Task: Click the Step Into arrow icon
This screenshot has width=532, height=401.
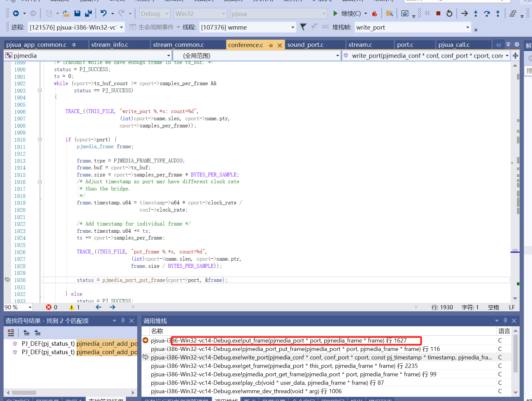Action: point(475,14)
